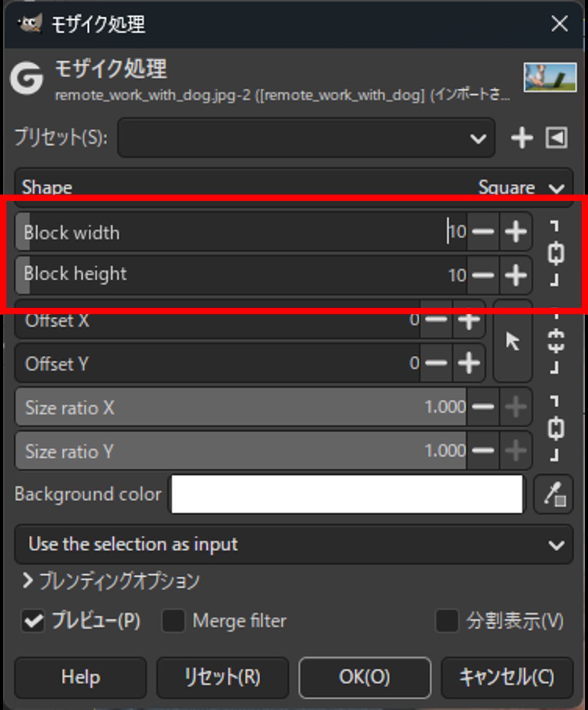Viewport: 588px width, 710px height.
Task: Click the white Background color swatch
Action: (x=347, y=494)
